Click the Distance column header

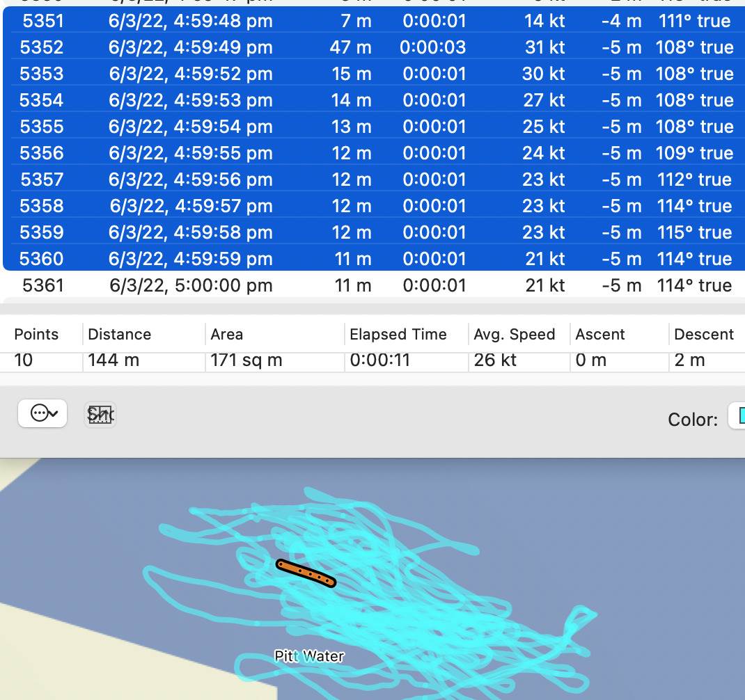point(120,334)
